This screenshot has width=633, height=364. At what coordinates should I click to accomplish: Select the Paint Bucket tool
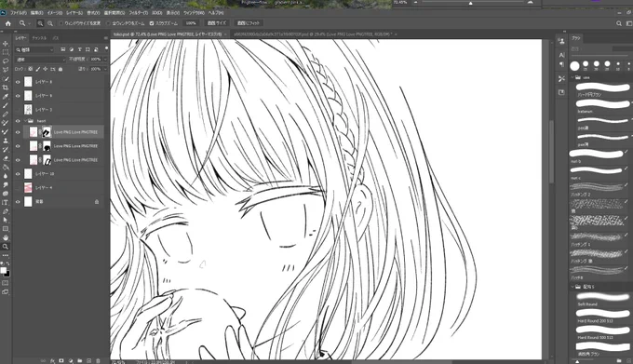(6, 167)
